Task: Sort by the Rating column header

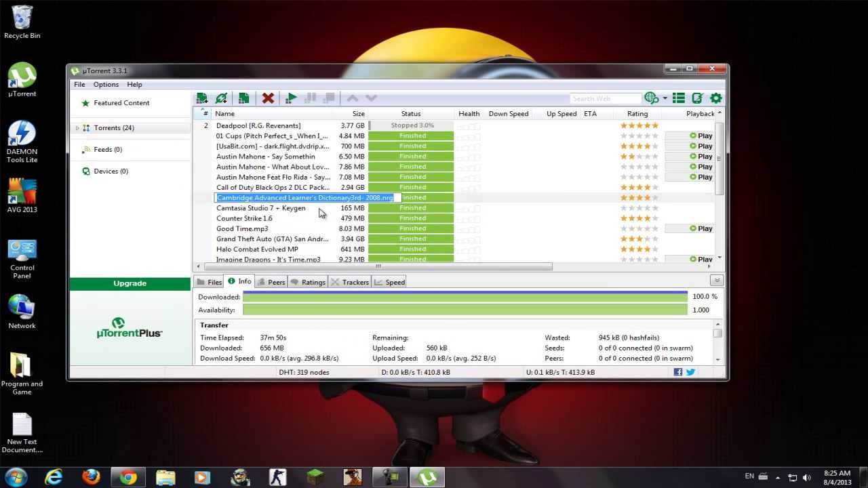Action: point(637,114)
